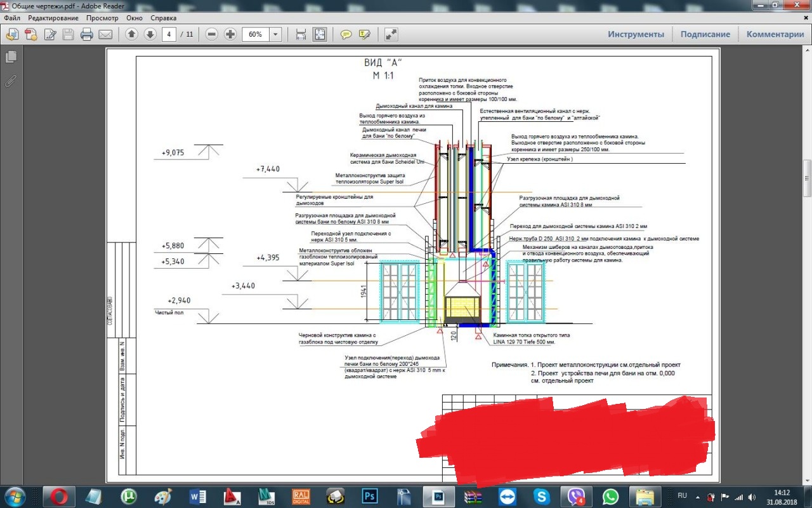812x508 pixels.
Task: Click the vertical scrollbar thumb
Action: [807, 178]
